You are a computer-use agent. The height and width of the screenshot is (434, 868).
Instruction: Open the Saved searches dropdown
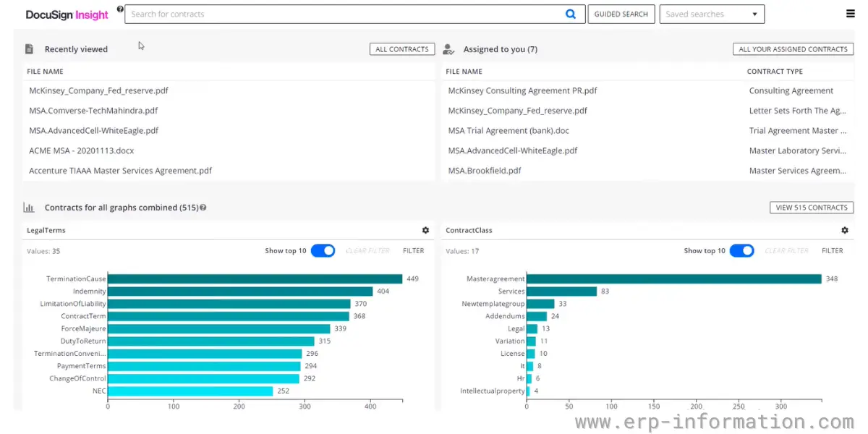[712, 14]
